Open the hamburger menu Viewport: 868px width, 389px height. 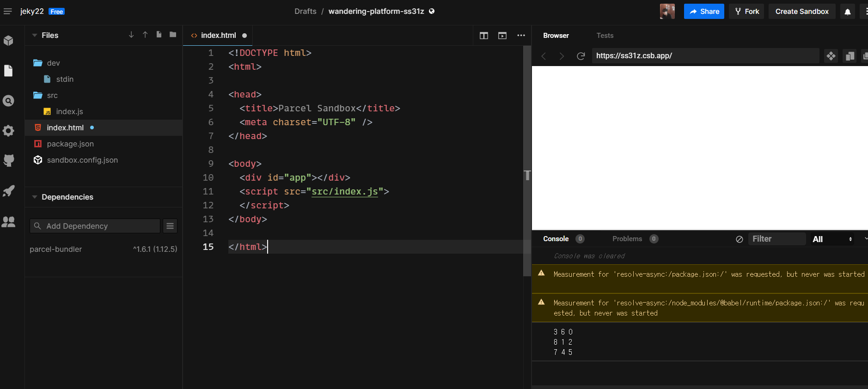coord(8,11)
